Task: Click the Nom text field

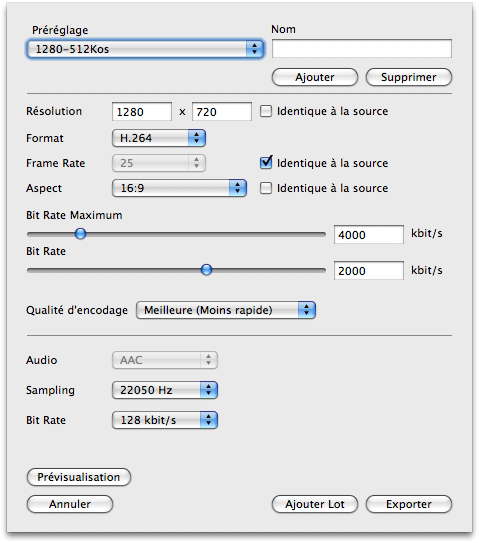Action: [362, 48]
